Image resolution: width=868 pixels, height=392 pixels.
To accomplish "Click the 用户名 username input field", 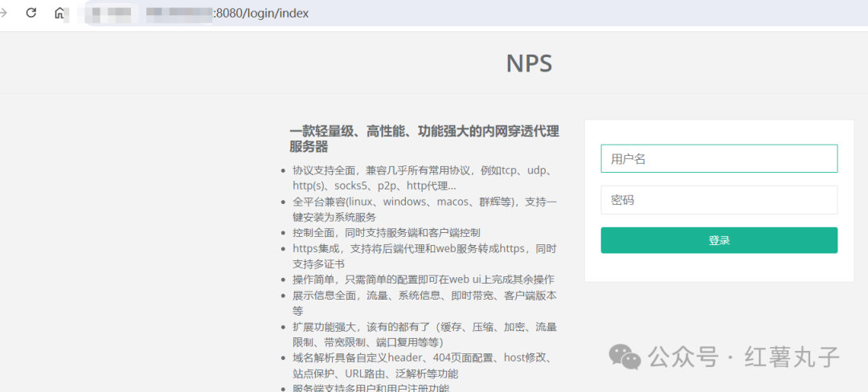I will pos(719,159).
